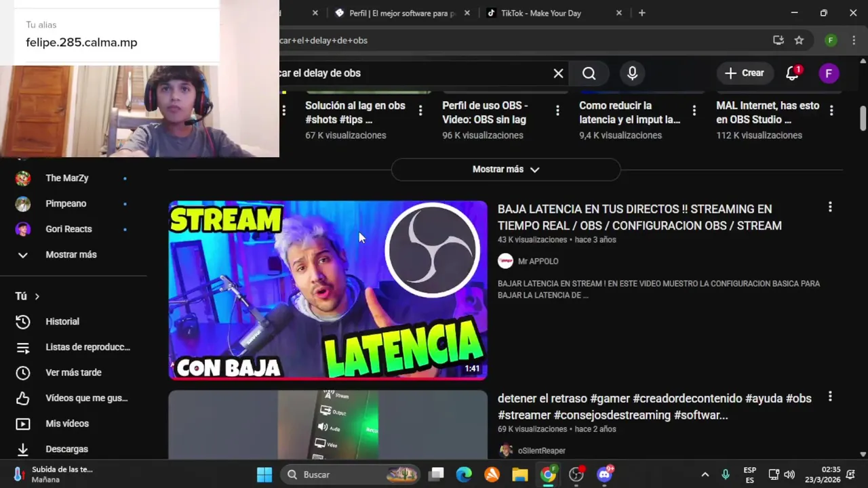Open Task View on the taskbar
868x488 pixels.
point(436,474)
